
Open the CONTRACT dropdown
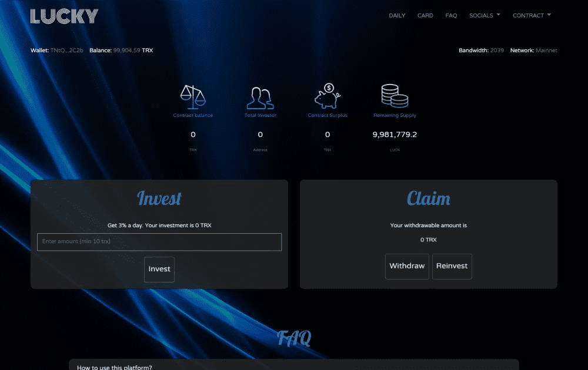(532, 15)
